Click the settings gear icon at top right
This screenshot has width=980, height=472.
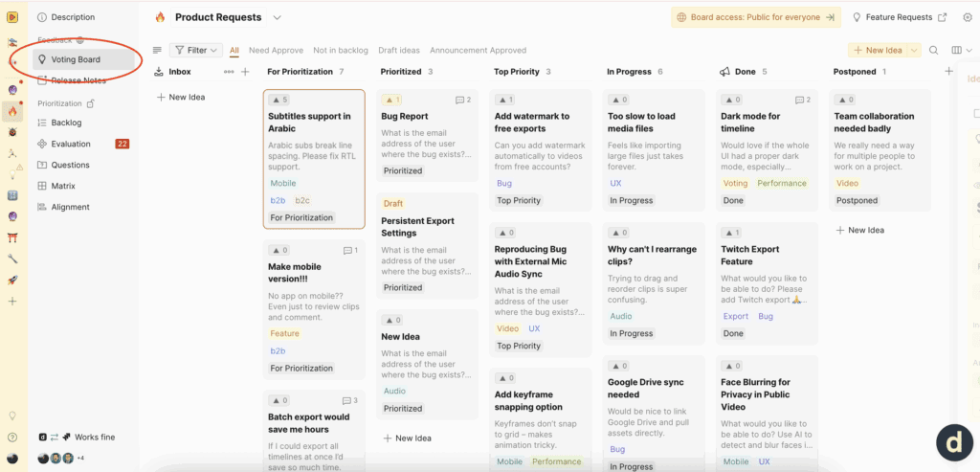pos(968,17)
